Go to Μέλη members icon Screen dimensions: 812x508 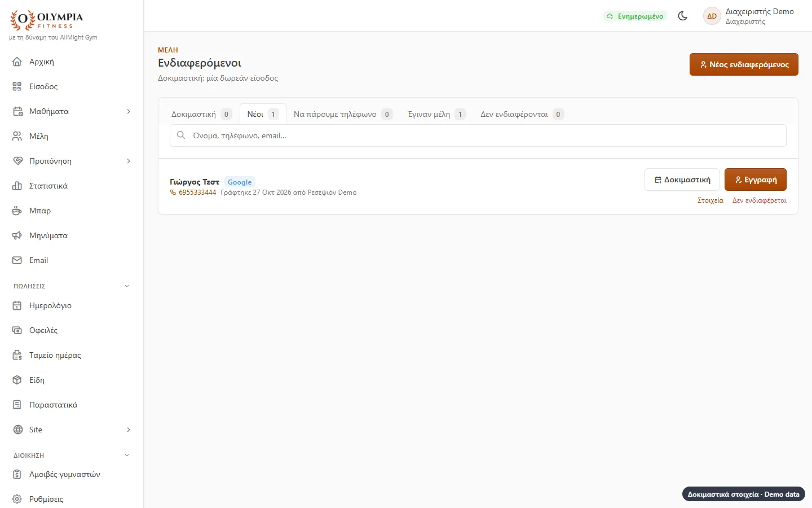17,136
